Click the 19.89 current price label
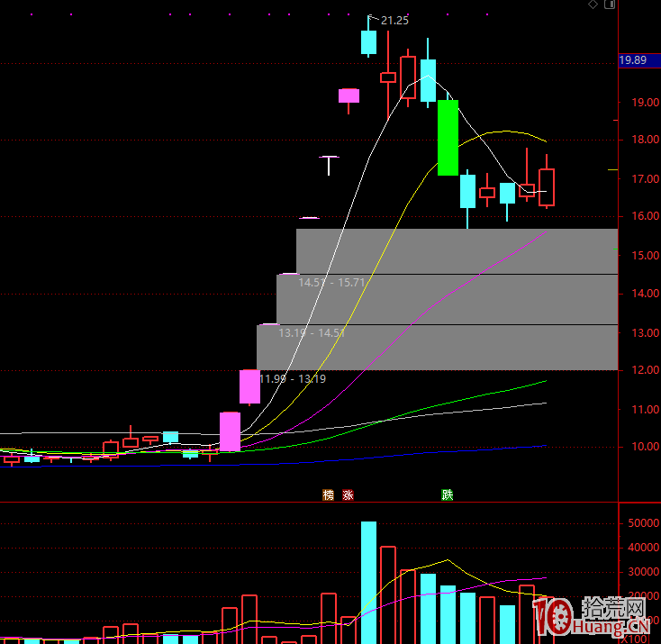 pos(639,60)
